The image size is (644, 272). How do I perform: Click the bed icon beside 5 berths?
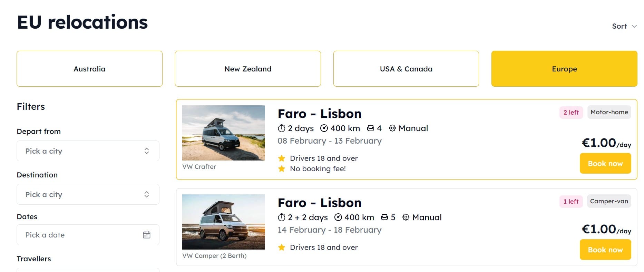click(x=384, y=217)
